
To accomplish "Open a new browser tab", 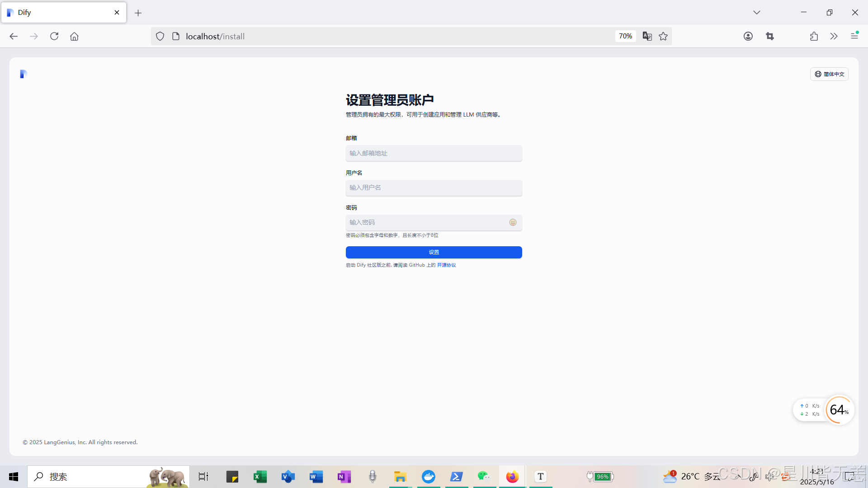I will pos(138,13).
